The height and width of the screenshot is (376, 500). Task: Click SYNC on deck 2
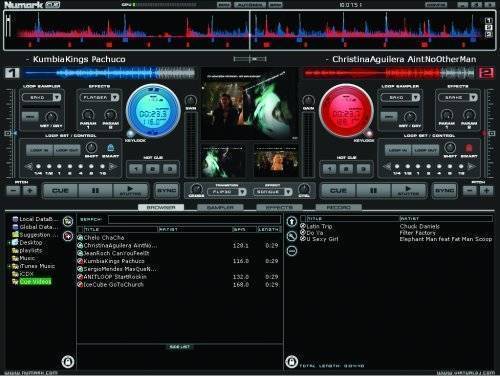(x=444, y=191)
